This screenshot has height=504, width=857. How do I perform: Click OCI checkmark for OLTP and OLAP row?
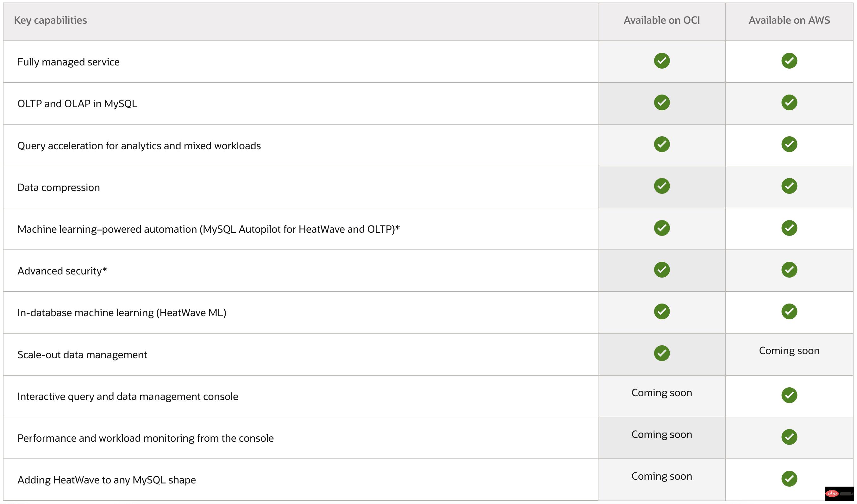coord(661,103)
